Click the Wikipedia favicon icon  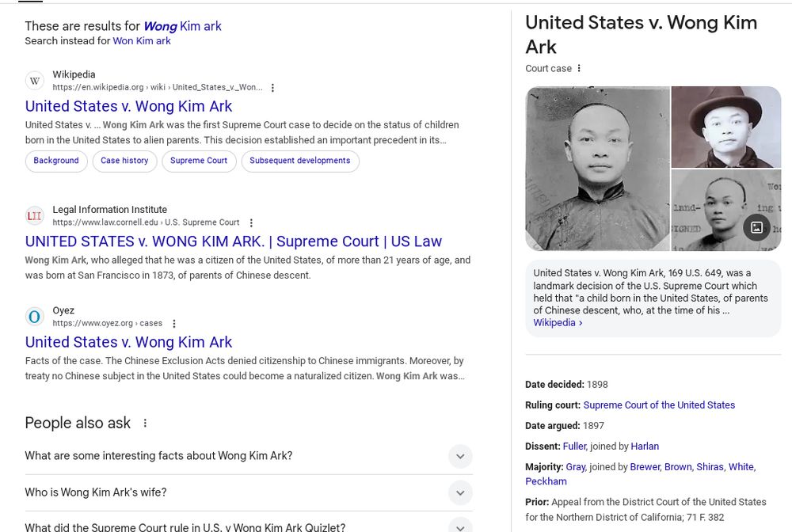[x=34, y=81]
